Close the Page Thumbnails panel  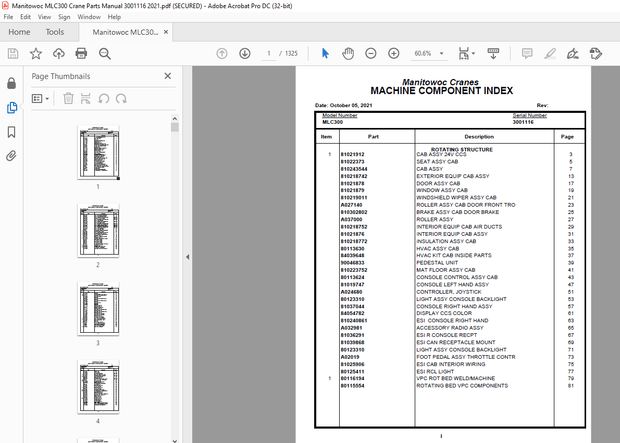pos(167,75)
